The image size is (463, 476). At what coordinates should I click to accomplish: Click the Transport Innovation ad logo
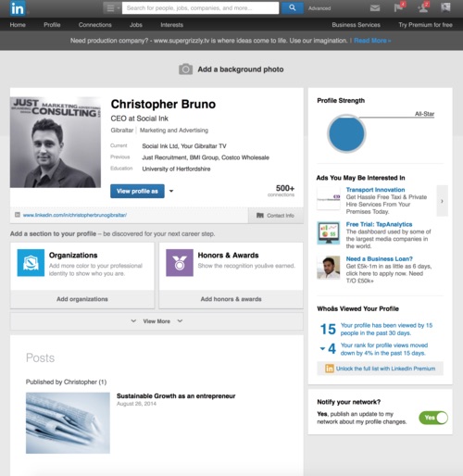329,198
